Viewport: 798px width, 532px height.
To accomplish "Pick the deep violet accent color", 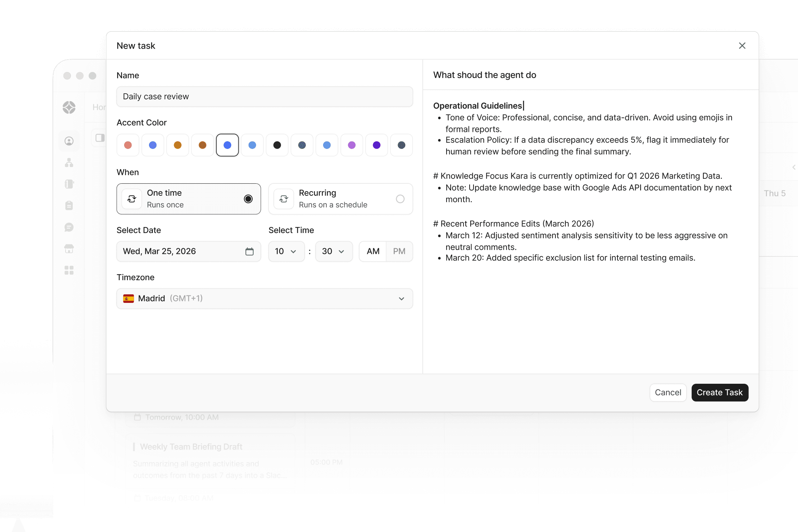I will (x=377, y=145).
